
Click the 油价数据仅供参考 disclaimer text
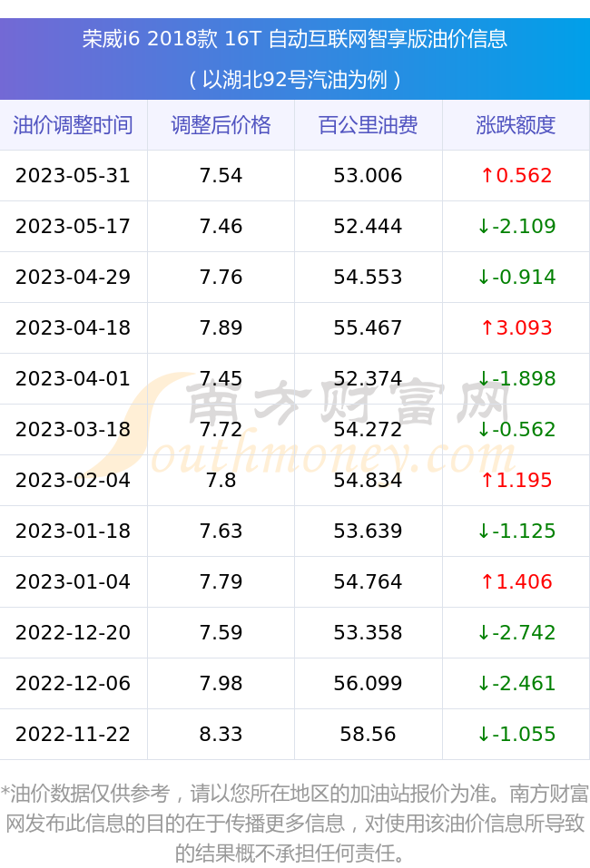tap(295, 824)
